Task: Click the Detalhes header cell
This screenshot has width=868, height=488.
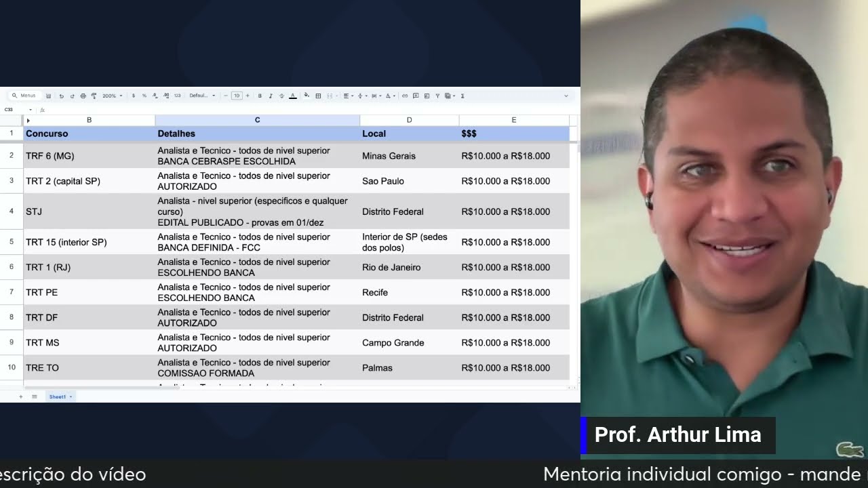Action: coord(257,134)
